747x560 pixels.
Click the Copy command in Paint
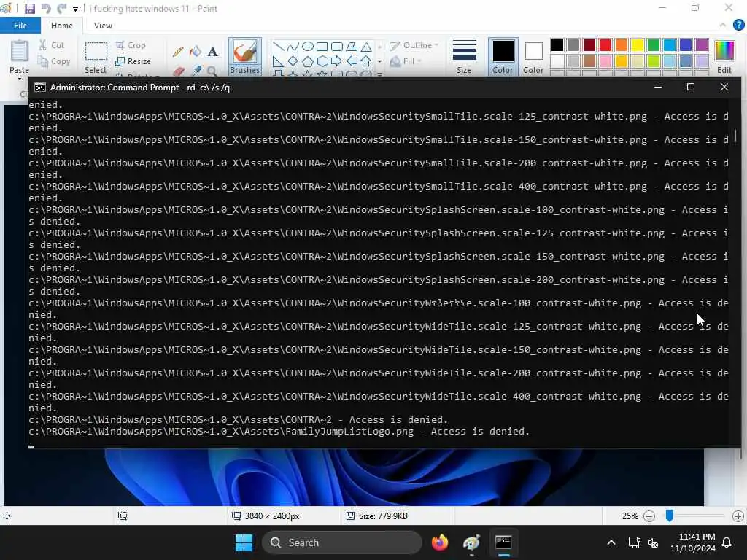(54, 61)
